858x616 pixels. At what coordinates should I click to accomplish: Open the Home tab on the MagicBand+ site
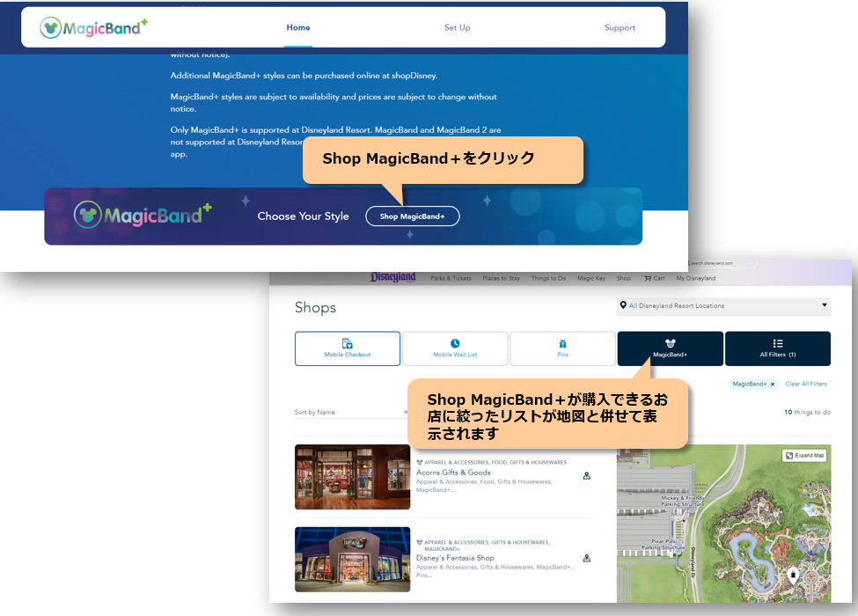[x=298, y=27]
